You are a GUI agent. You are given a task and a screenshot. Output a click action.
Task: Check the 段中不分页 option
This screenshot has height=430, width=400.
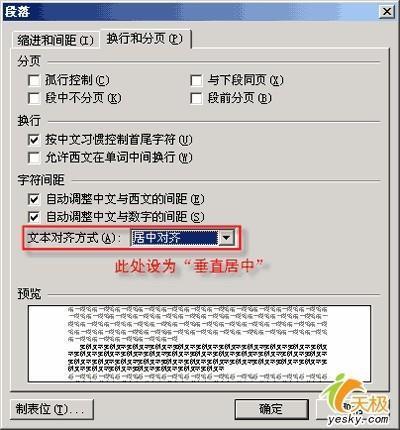click(34, 98)
